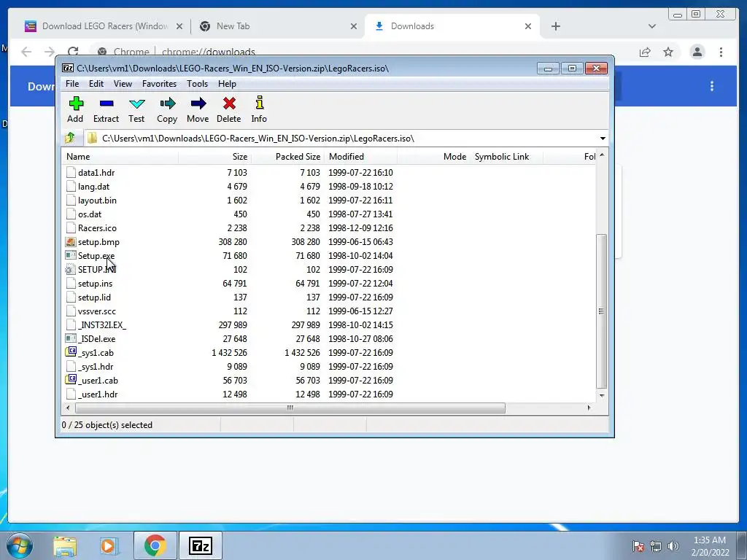
Task: Open a new Chrome tab
Action: pos(555,26)
